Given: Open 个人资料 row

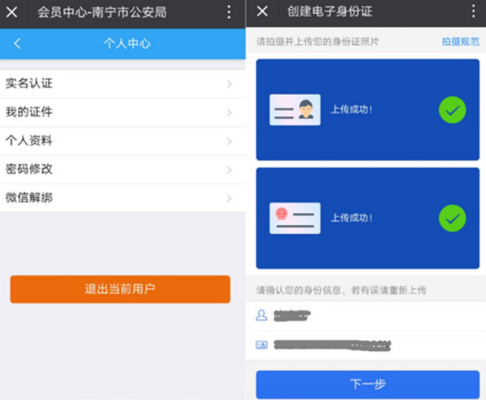Looking at the screenshot, I should pyautogui.click(x=123, y=141).
